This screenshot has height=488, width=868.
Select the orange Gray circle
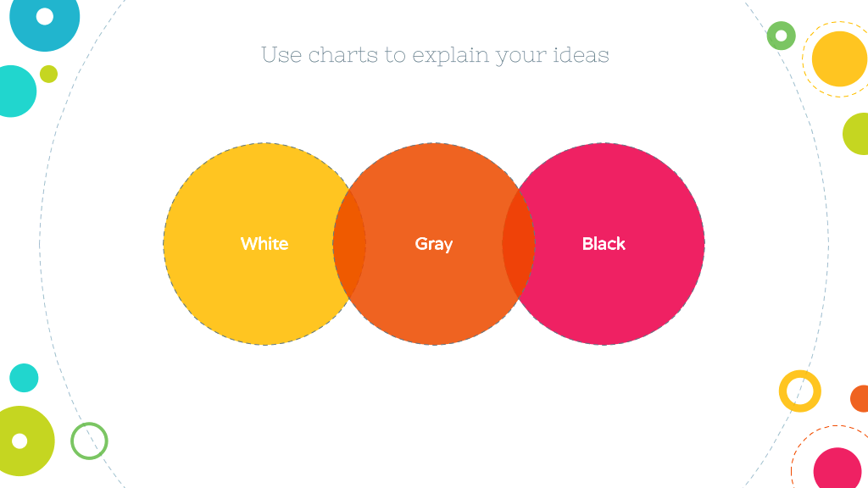[x=434, y=244]
